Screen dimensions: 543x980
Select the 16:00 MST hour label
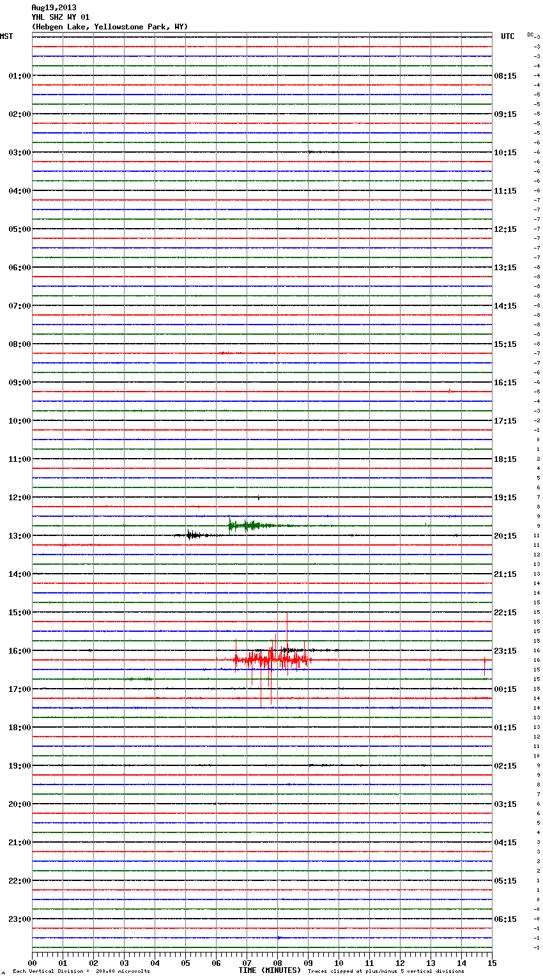point(20,651)
